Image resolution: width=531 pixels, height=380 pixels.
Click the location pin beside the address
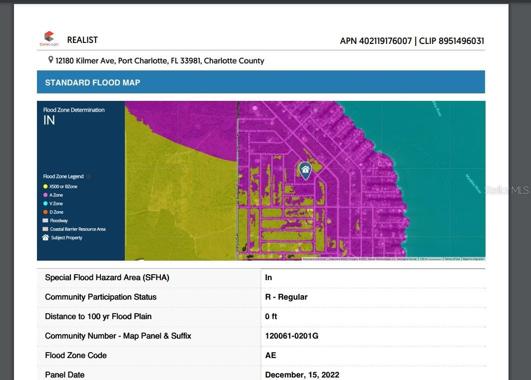coord(50,60)
